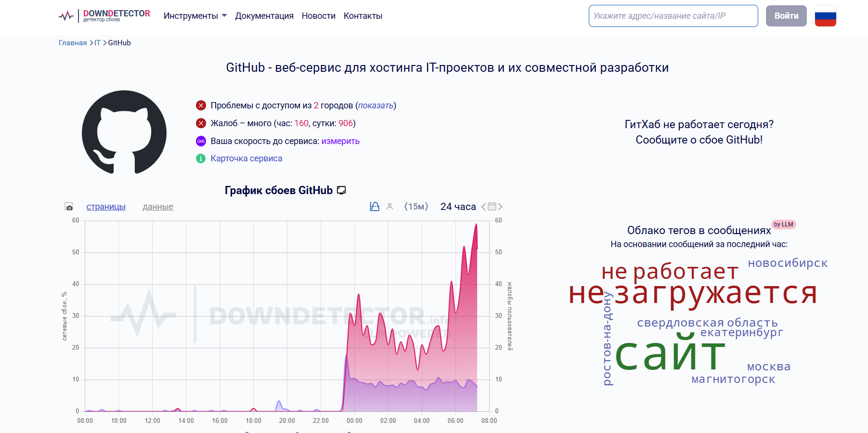Viewport: 868px width, 433px height.
Task: Toggle the network failures curve icon
Action: (375, 207)
